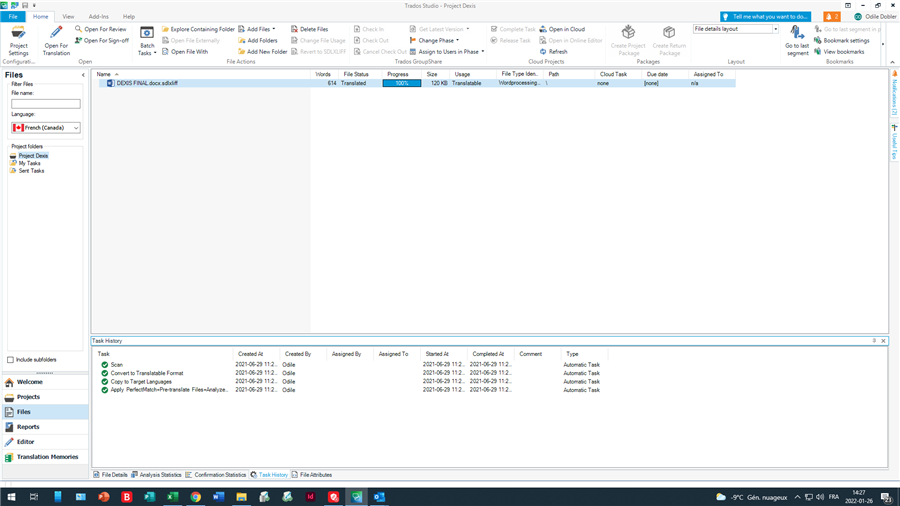Viewport: 900px width, 506px height.
Task: Click the File name filter field
Action: [x=46, y=104]
